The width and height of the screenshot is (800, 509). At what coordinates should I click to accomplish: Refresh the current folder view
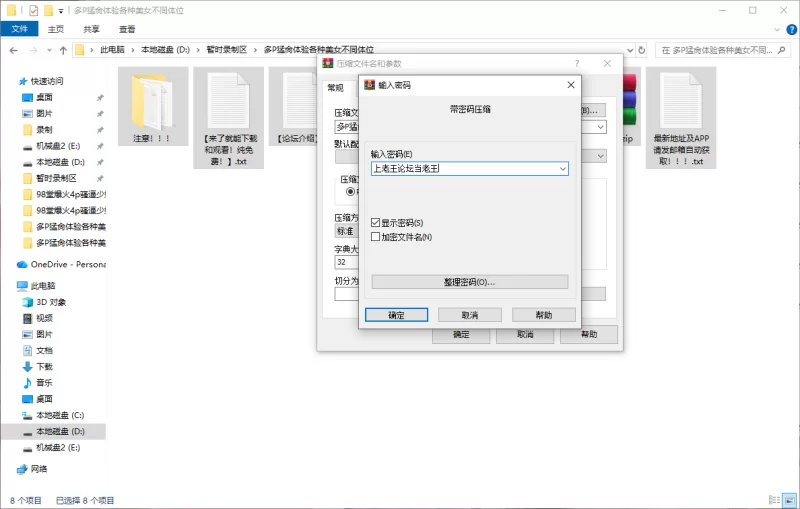tap(642, 50)
